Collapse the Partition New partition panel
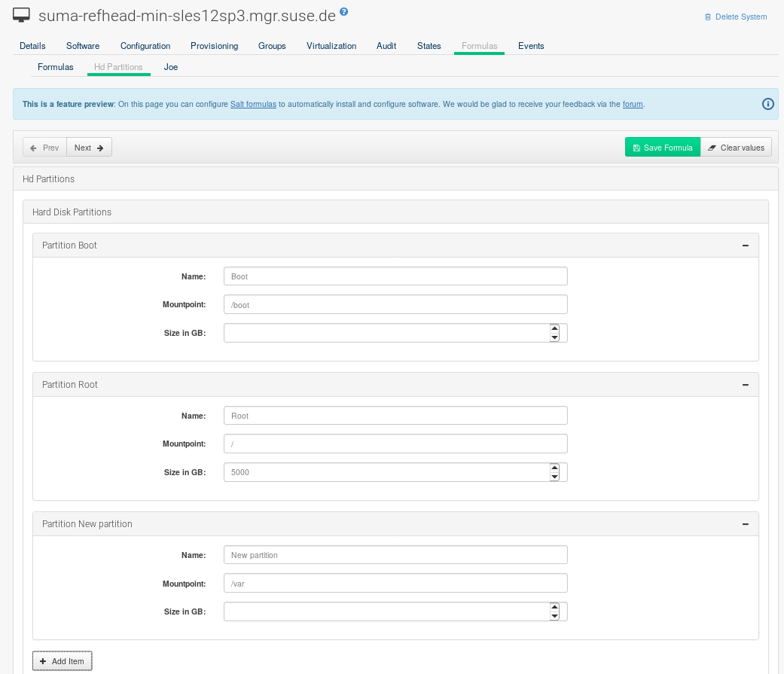Image resolution: width=784 pixels, height=674 pixels. 746,523
